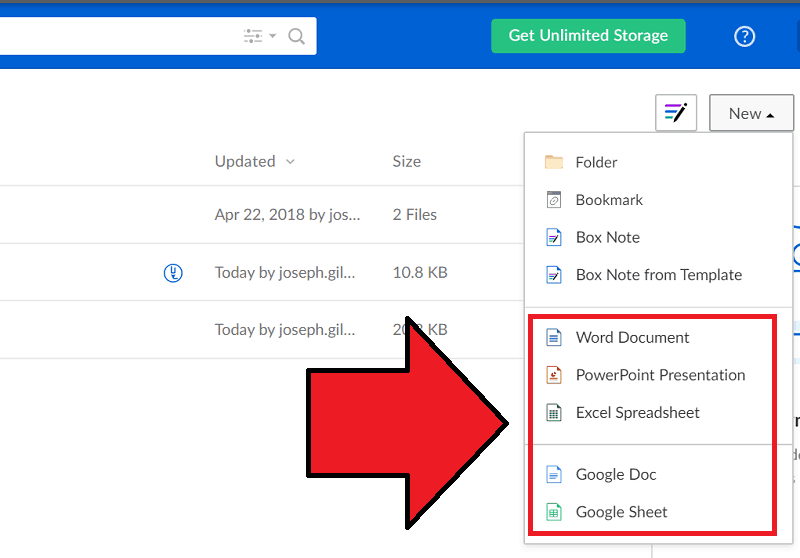Viewport: 800px width, 558px height.
Task: Create a quick Box Note icon button
Action: [676, 113]
